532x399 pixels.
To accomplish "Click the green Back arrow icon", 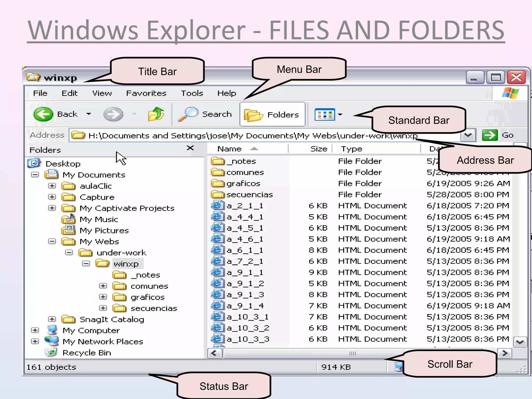I will (43, 114).
